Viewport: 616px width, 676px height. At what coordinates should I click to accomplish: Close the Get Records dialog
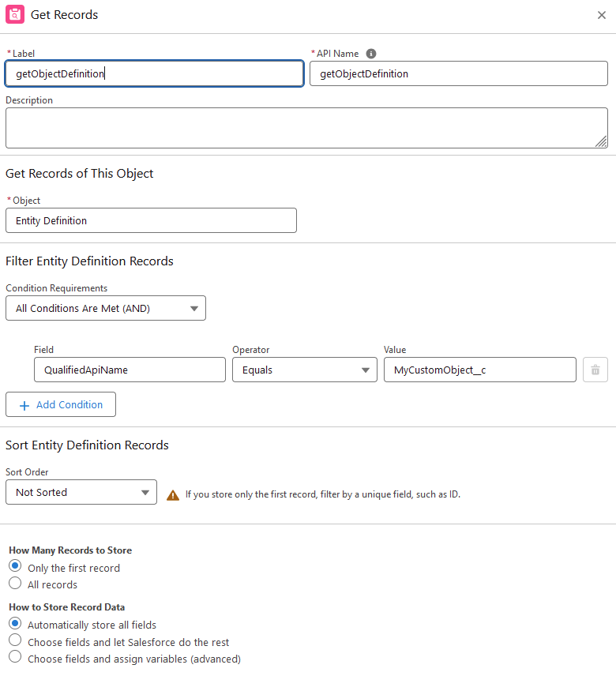(601, 15)
